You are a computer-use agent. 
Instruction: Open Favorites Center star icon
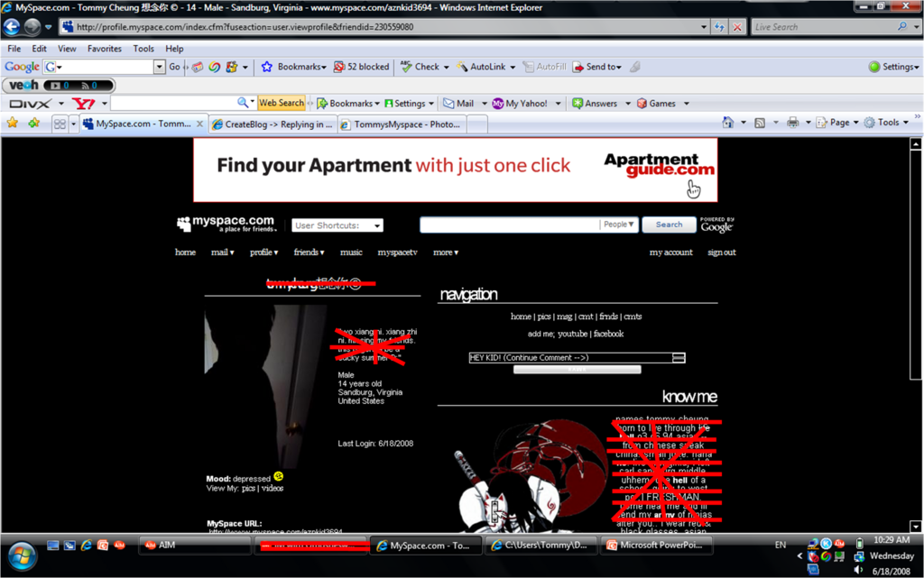tap(13, 123)
